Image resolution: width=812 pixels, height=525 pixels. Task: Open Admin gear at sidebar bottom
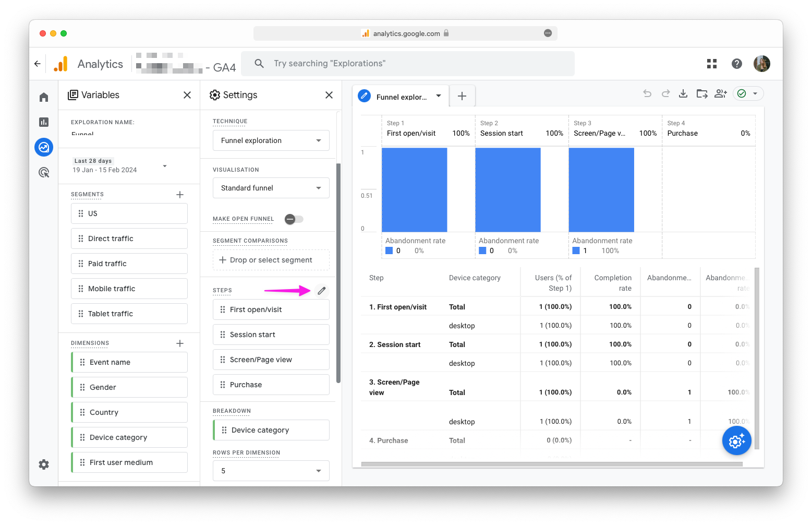coord(44,464)
